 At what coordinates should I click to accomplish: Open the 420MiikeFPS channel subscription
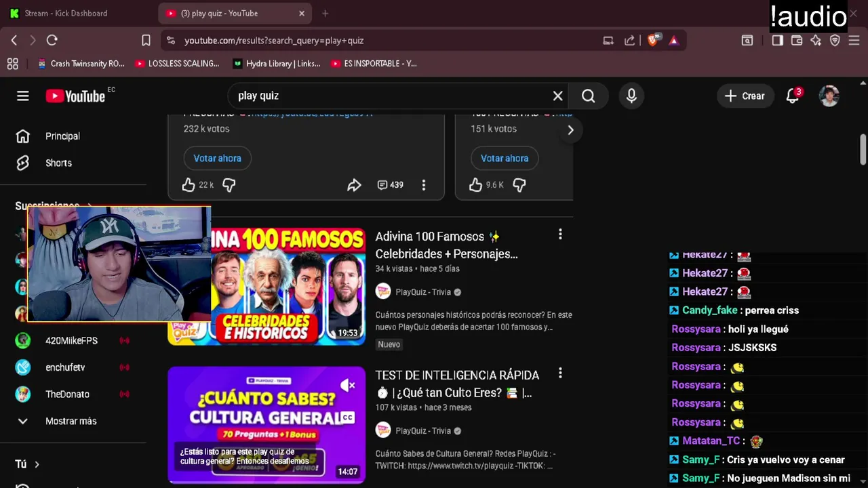tap(71, 341)
